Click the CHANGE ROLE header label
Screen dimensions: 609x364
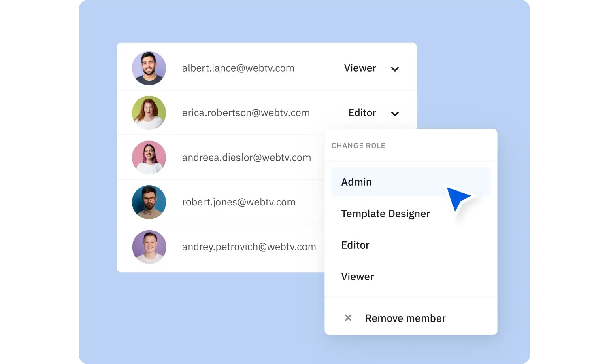[358, 146]
